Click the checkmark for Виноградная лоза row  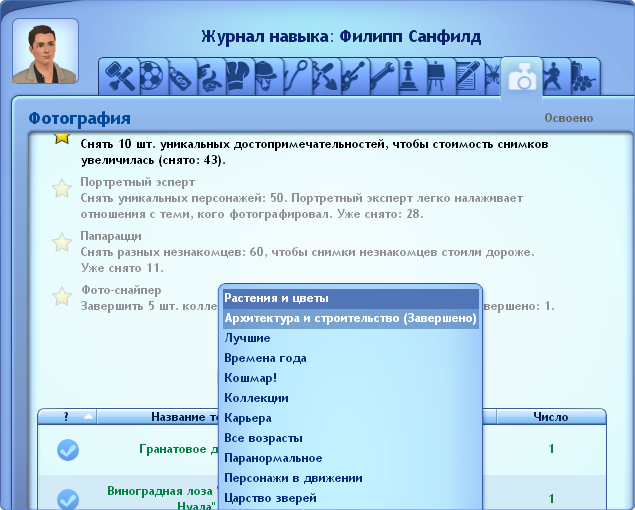click(68, 499)
